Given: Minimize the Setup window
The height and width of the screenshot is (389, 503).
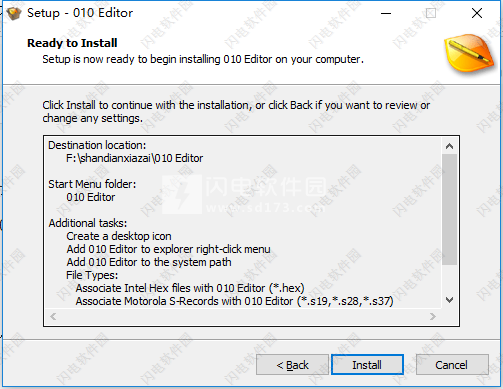Looking at the screenshot, I should (x=386, y=13).
